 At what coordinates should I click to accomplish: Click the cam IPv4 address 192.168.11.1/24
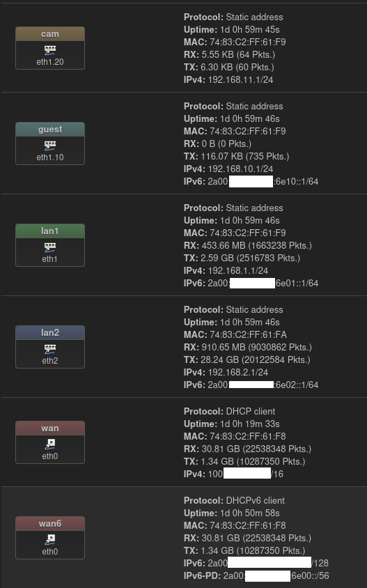click(240, 79)
